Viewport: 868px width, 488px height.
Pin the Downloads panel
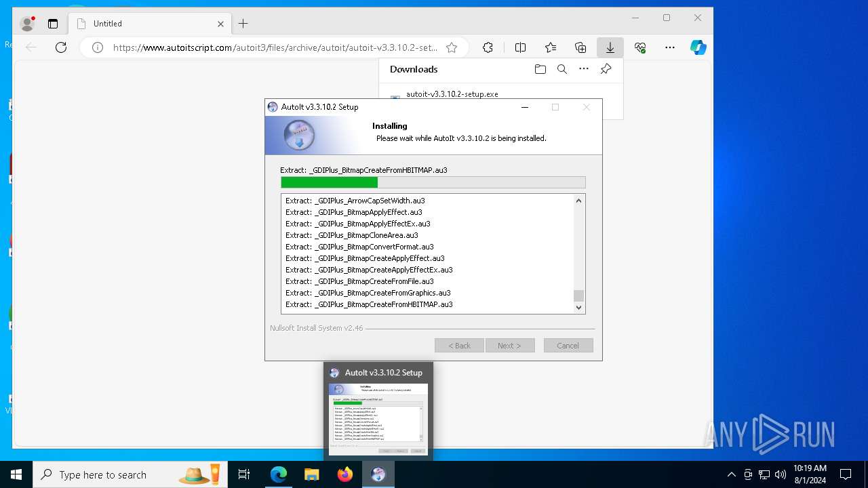(606, 69)
